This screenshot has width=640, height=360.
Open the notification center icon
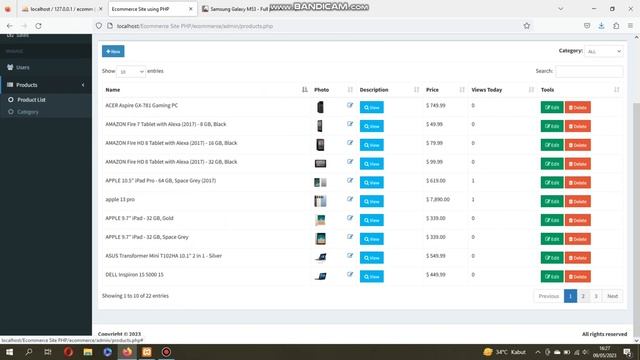point(627,352)
